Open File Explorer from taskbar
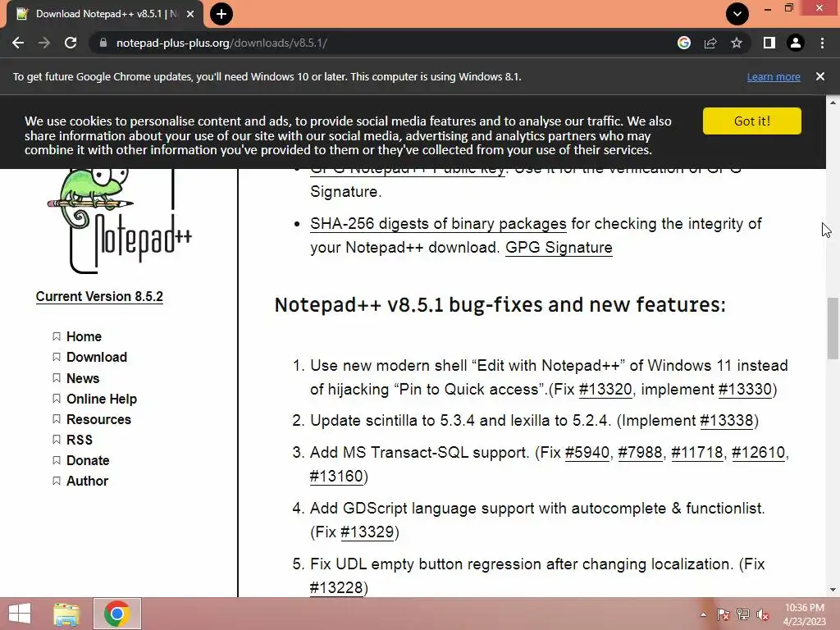 pos(67,614)
